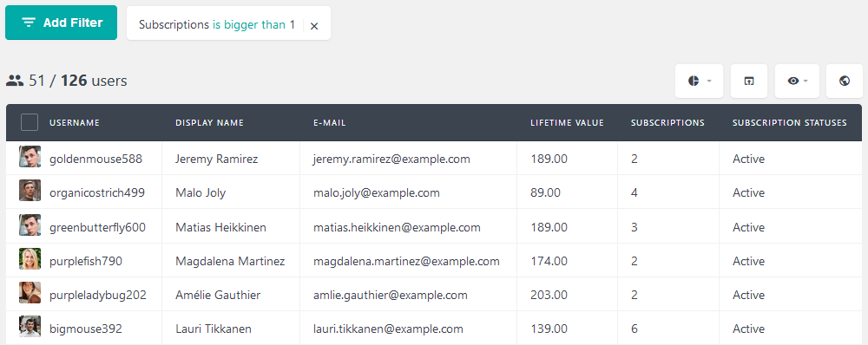Click the table layout columns icon
The height and width of the screenshot is (345, 868).
point(748,81)
